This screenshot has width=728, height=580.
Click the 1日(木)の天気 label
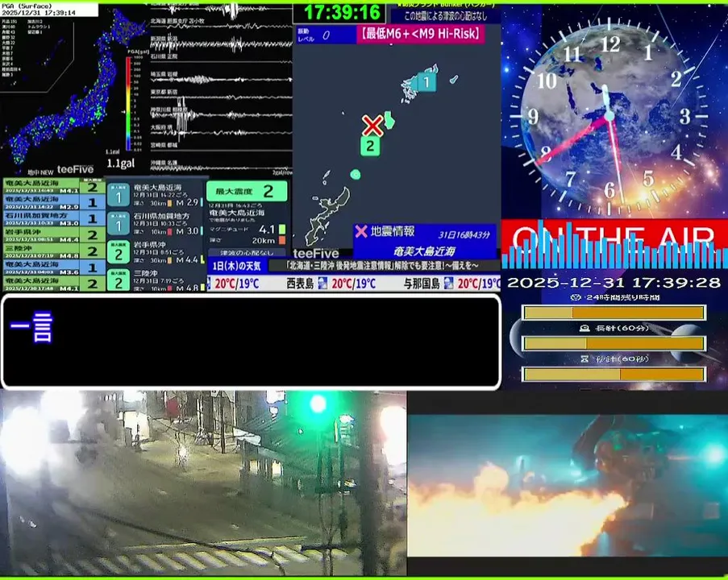pos(237,266)
